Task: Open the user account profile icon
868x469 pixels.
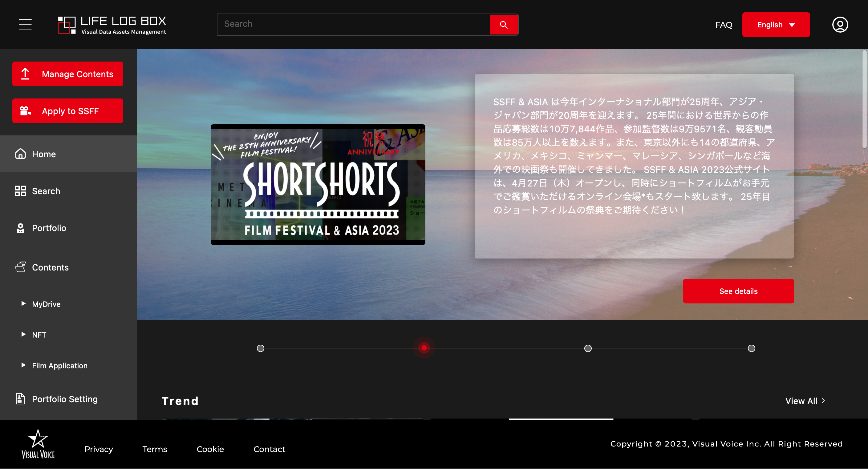Action: (x=840, y=25)
